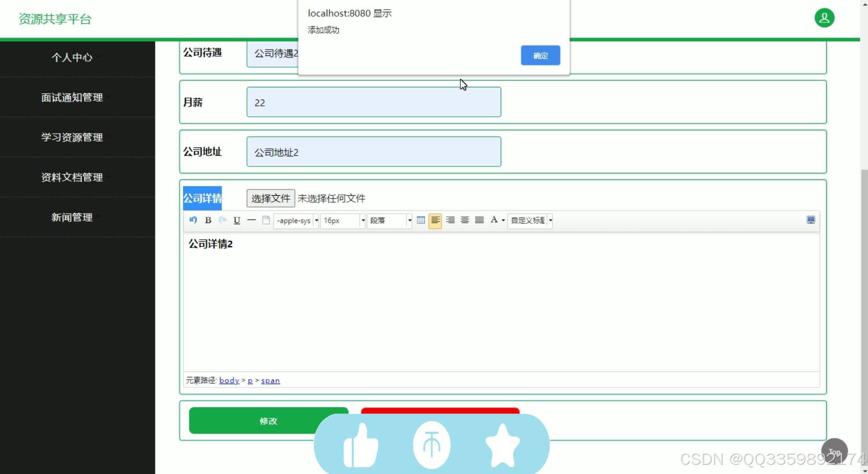Click 确定 in the alert dialog
Viewport: 868px width, 474px height.
540,55
